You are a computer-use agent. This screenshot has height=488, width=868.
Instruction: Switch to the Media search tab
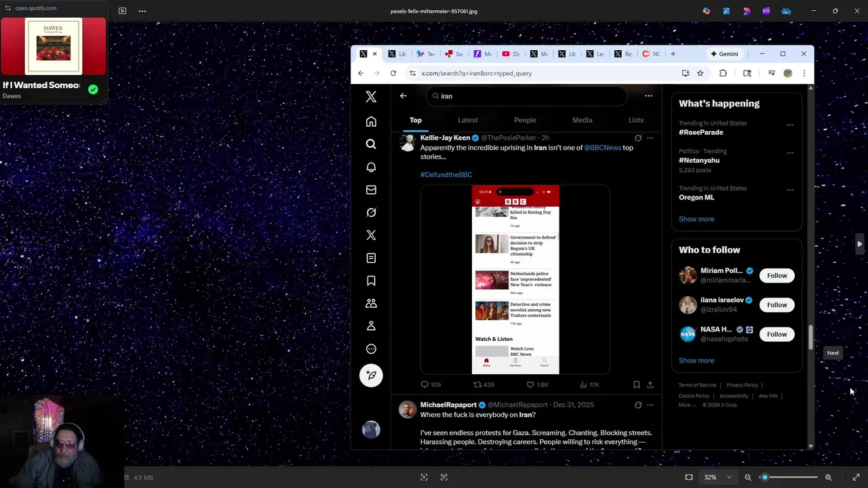point(583,120)
